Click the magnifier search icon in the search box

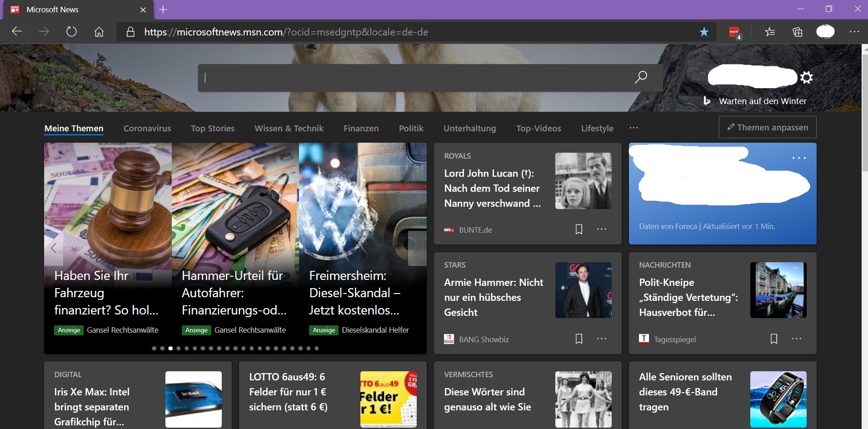[x=641, y=77]
